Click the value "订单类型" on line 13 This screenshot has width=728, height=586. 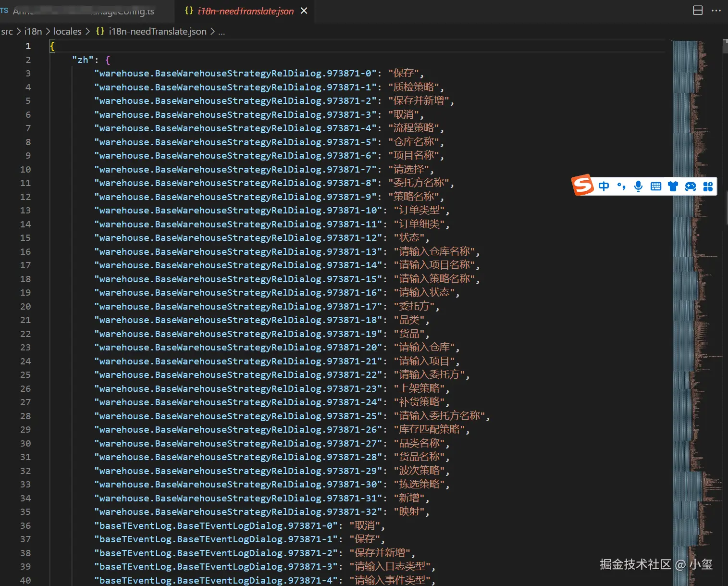420,211
